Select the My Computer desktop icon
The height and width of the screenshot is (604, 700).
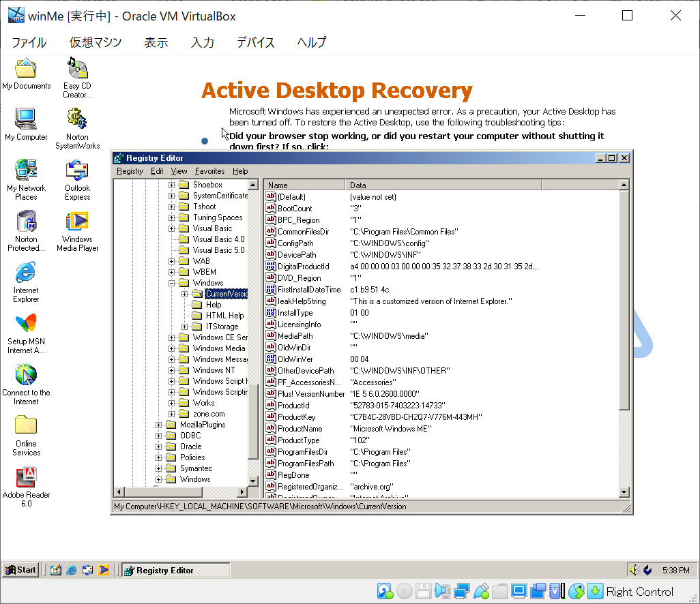pos(26,125)
